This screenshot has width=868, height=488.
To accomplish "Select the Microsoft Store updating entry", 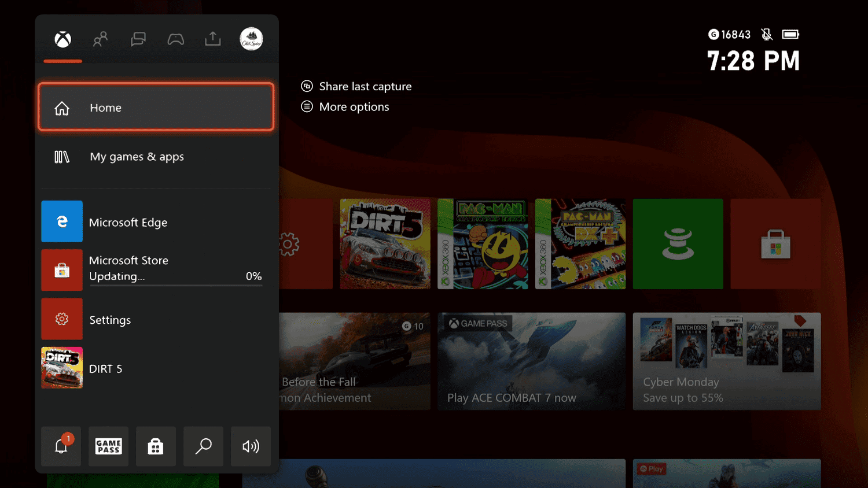I will pyautogui.click(x=156, y=270).
